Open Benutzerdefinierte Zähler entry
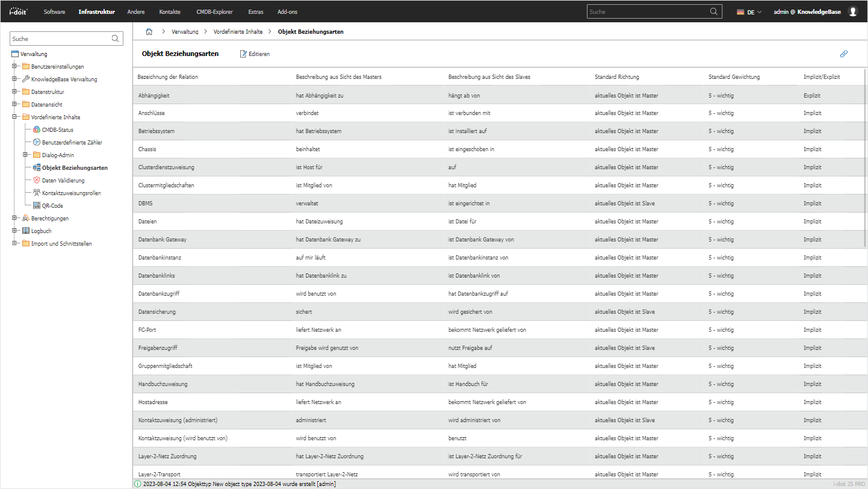868x489 pixels. point(72,142)
